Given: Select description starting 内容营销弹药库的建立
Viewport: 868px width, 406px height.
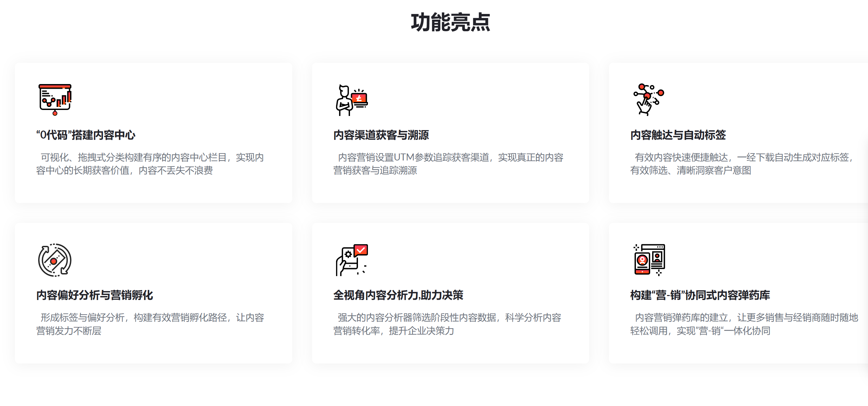Looking at the screenshot, I should click(x=744, y=324).
